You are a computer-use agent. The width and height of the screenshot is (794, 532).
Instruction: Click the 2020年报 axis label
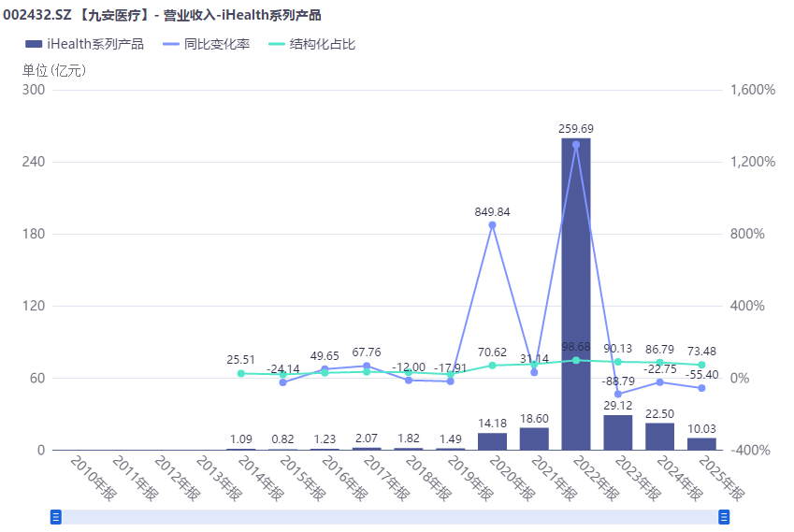(512, 478)
